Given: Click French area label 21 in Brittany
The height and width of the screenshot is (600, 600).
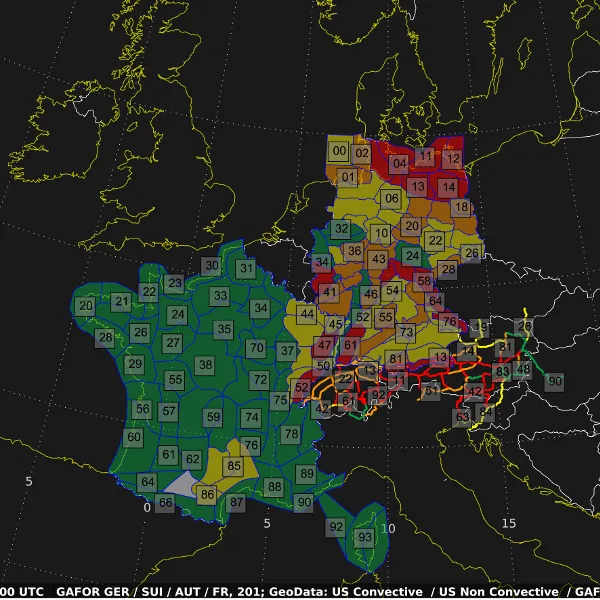Looking at the screenshot, I should click(121, 302).
